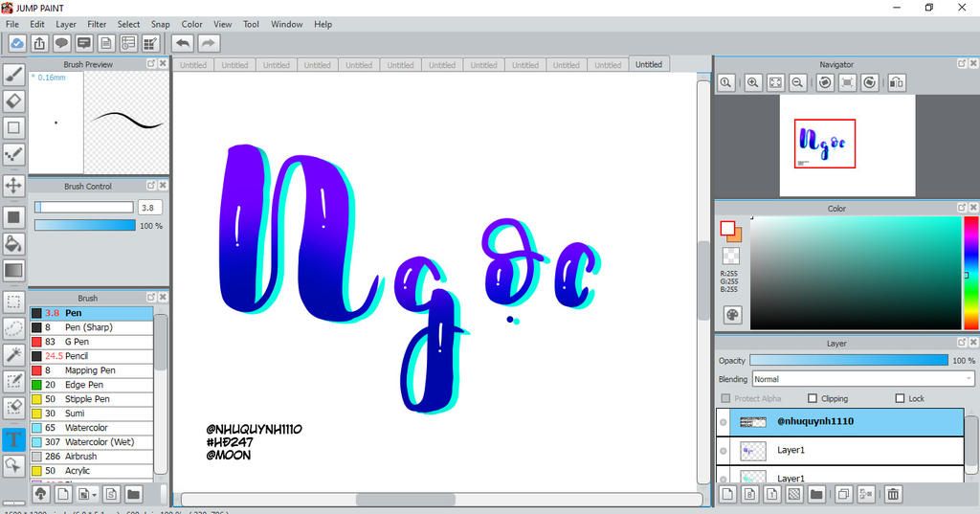This screenshot has height=514, width=980.
Task: Click the brush size value field 3.8
Action: [x=149, y=208]
